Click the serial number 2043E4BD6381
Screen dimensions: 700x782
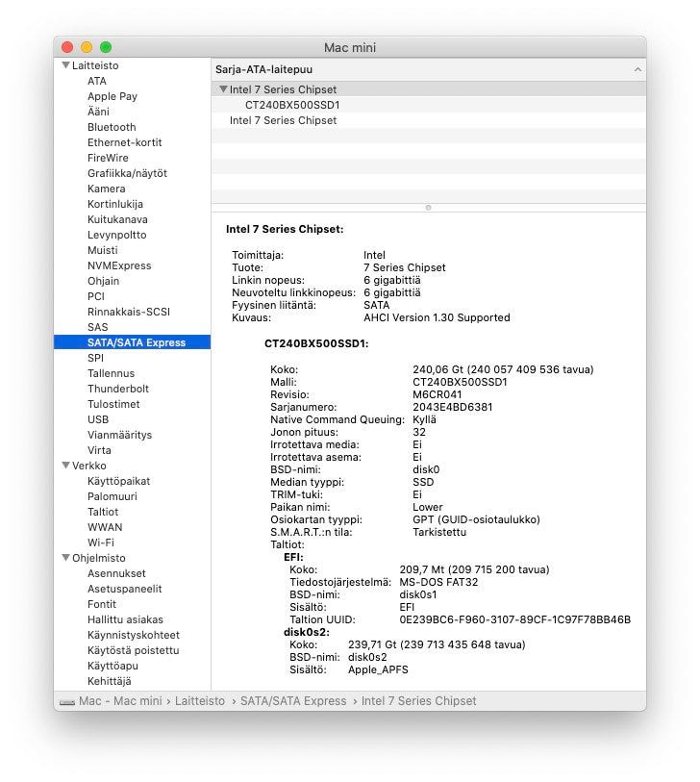coord(452,407)
